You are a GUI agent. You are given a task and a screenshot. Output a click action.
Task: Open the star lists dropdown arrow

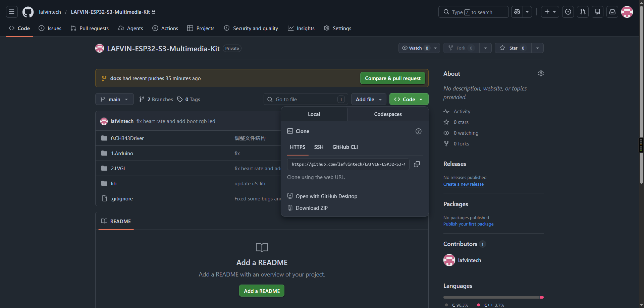(537, 48)
